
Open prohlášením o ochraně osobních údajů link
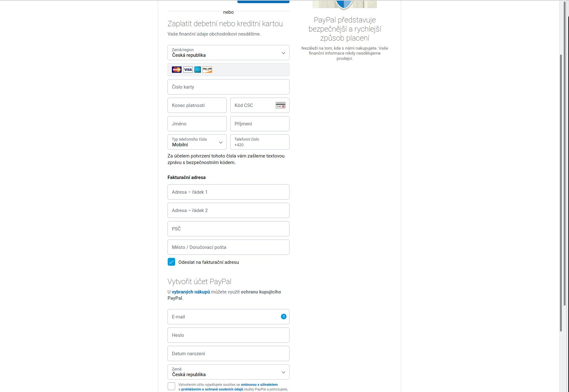coord(212,389)
